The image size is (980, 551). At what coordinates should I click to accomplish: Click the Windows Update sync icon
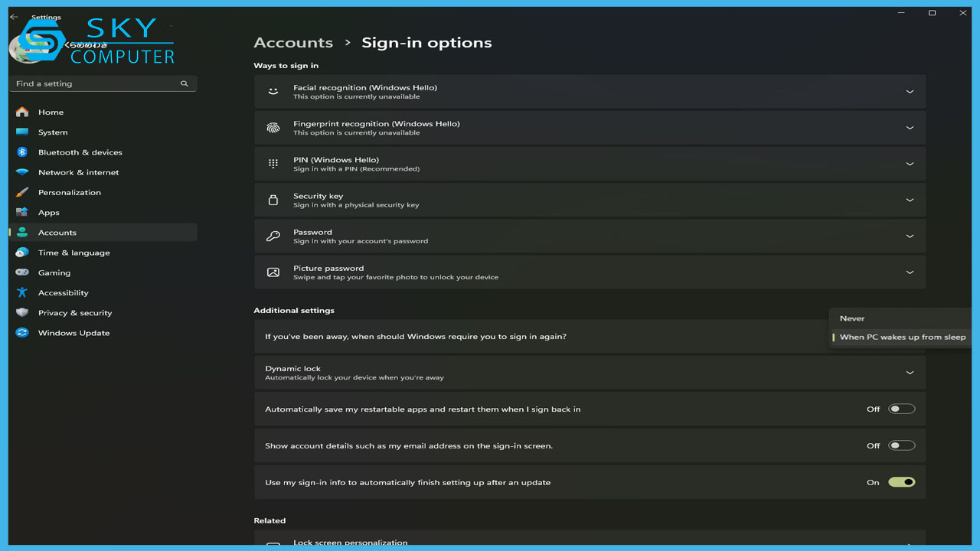22,333
